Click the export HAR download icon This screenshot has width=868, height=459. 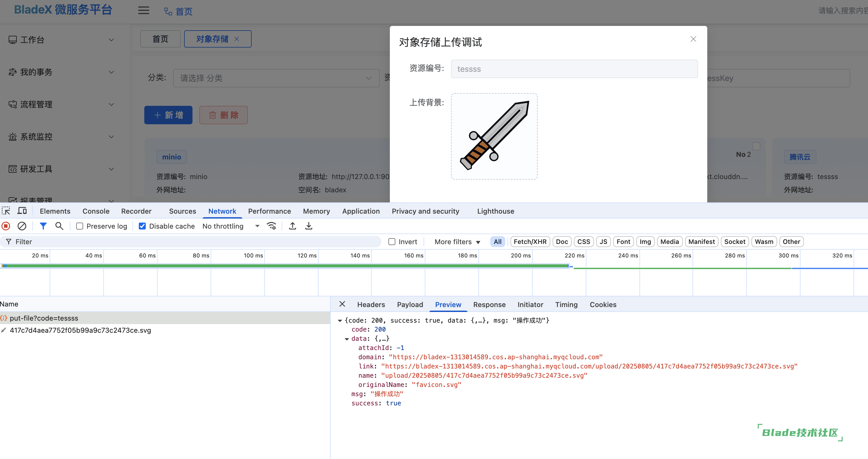click(x=309, y=226)
